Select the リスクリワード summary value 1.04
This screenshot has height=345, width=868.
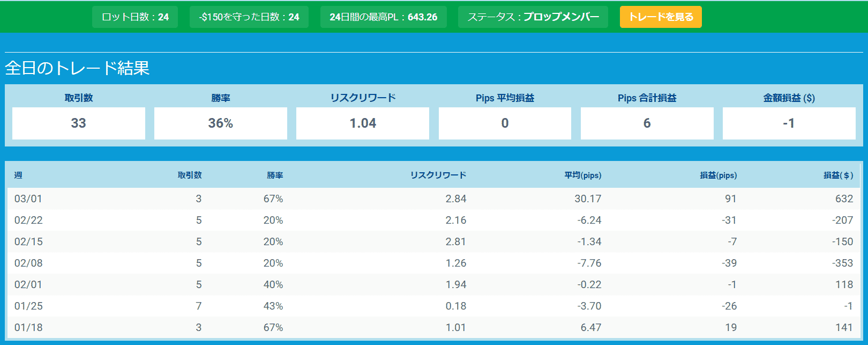coord(363,123)
